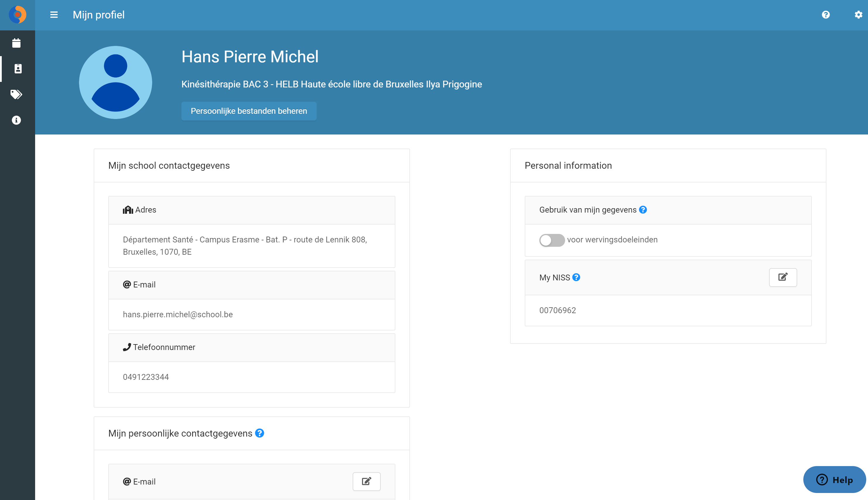The width and height of the screenshot is (868, 500).
Task: Click the app logo in top corner
Action: [18, 15]
